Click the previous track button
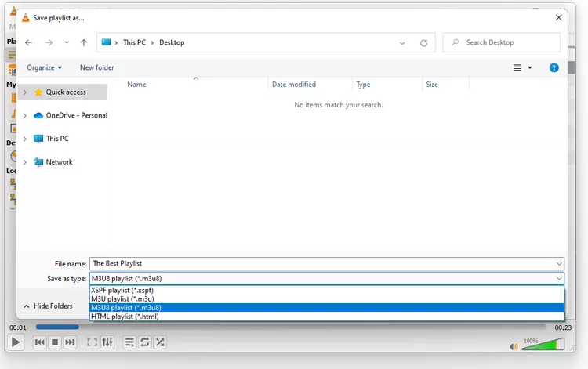This screenshot has height=369, width=588. tap(39, 342)
